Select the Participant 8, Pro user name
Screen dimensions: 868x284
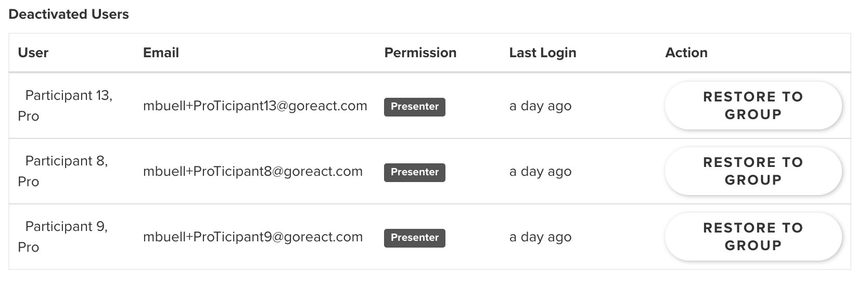(63, 171)
